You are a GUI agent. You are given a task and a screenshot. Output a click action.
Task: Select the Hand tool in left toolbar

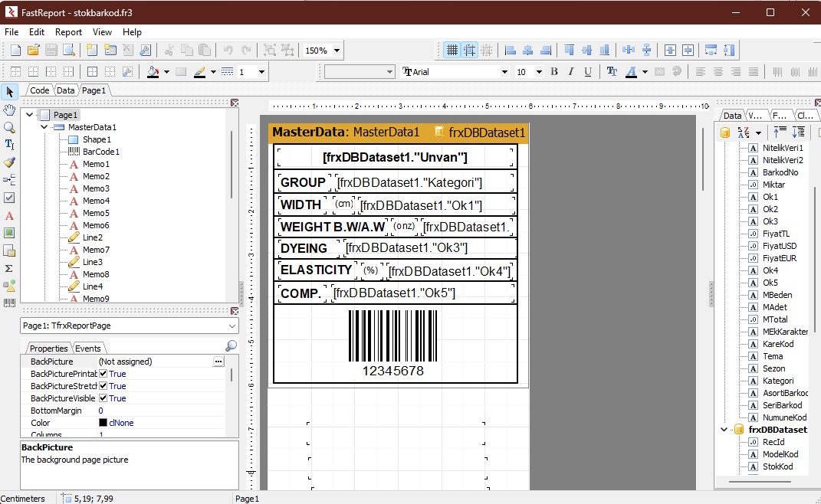pos(9,110)
